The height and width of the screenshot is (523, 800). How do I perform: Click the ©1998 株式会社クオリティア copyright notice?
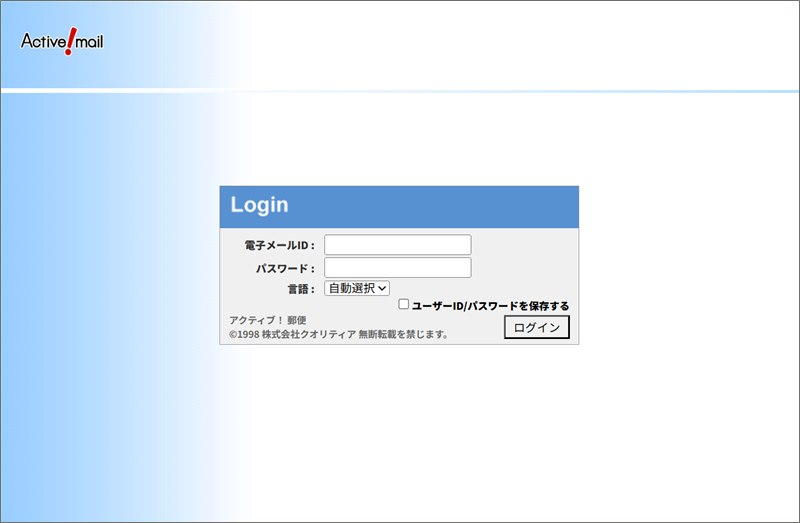pyautogui.click(x=292, y=334)
